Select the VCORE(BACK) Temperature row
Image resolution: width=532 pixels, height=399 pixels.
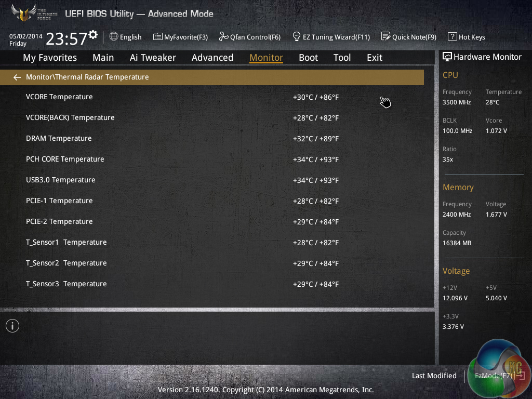212,118
